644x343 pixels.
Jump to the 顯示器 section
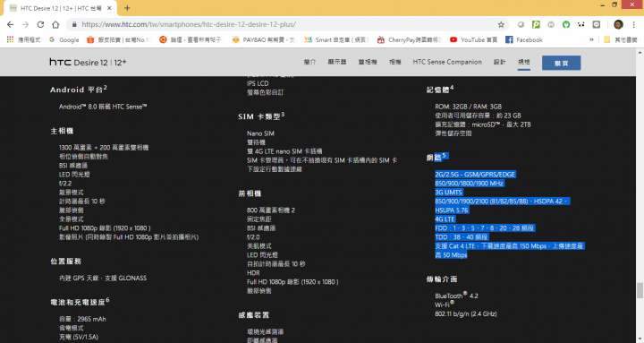tap(337, 62)
